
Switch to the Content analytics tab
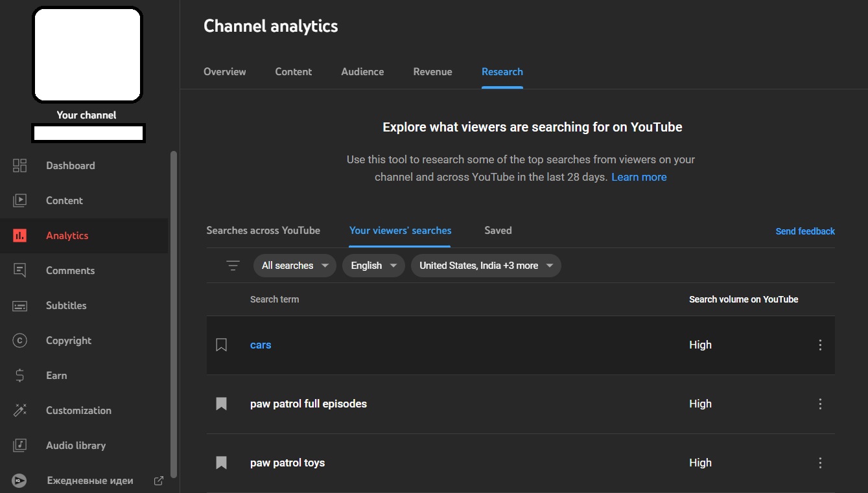(x=294, y=72)
